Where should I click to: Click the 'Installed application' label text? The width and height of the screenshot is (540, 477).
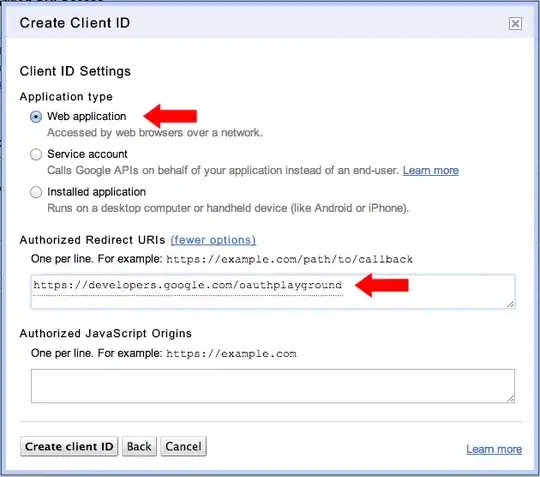coord(96,192)
